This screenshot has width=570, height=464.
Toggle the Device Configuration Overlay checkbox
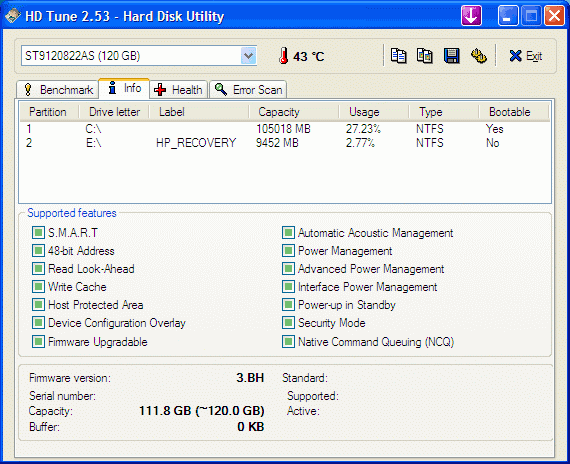(38, 323)
